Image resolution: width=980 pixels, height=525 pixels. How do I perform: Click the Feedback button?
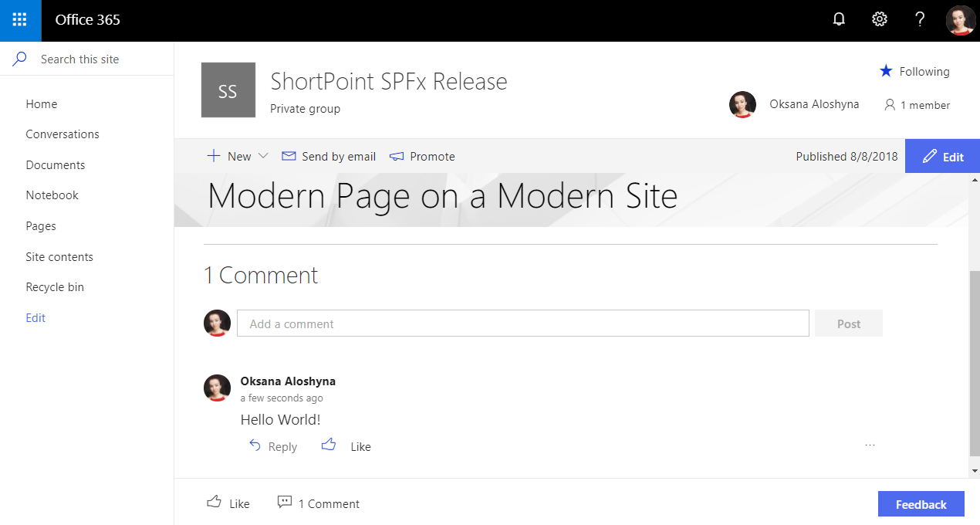[921, 503]
